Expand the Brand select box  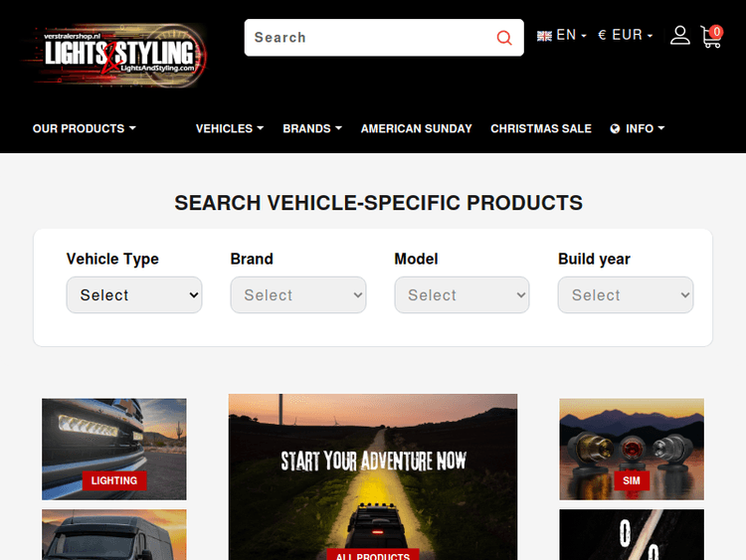point(298,295)
